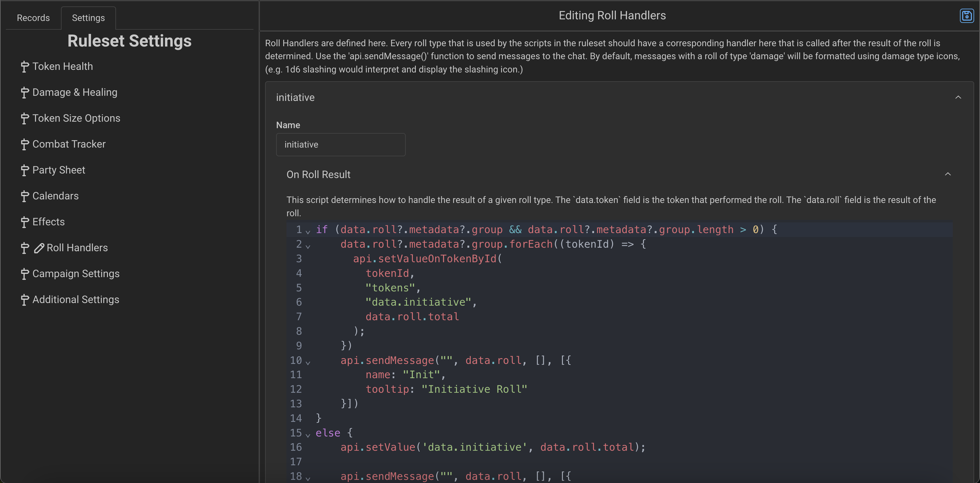Fold the sendMessage block at line 10
980x483 pixels.
click(x=308, y=363)
